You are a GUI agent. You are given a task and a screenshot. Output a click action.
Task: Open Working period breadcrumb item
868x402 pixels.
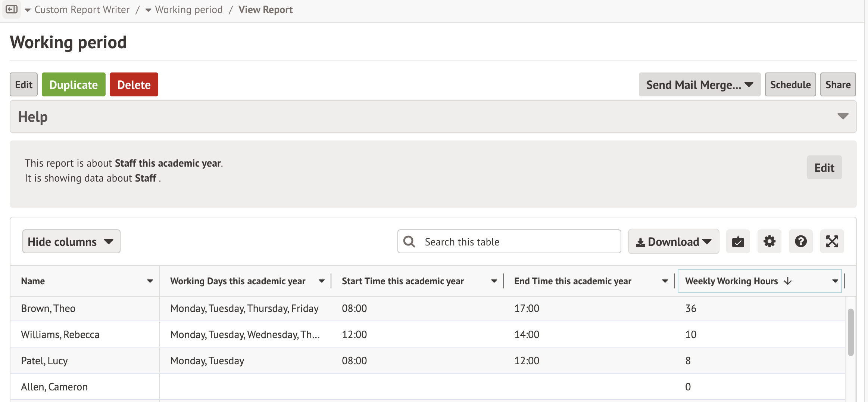[x=188, y=10]
